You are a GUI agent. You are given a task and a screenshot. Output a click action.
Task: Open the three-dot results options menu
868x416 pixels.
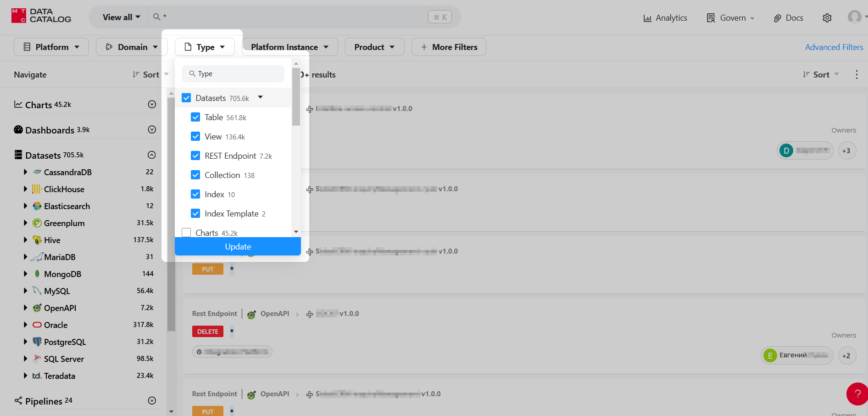857,75
